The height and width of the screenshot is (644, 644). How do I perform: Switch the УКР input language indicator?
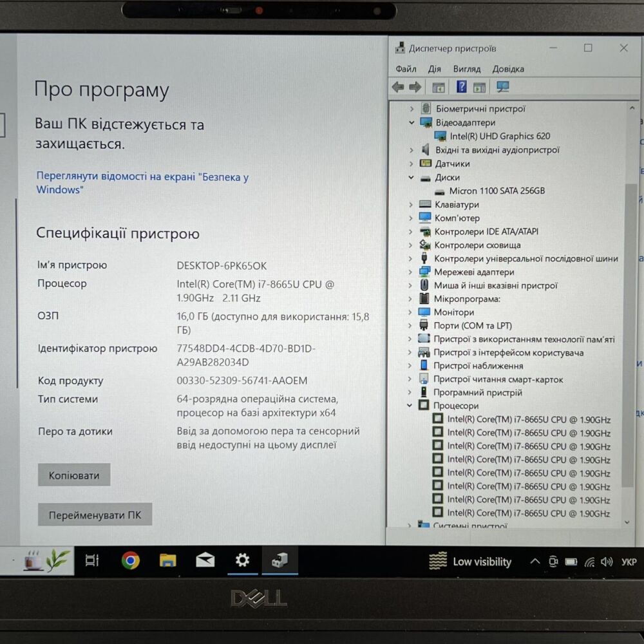click(x=629, y=562)
